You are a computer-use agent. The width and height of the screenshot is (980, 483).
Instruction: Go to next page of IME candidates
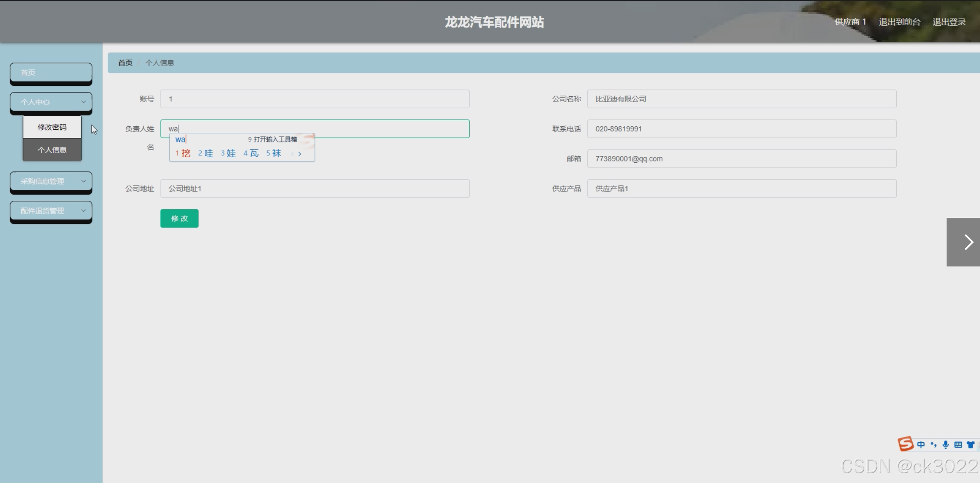coord(300,154)
